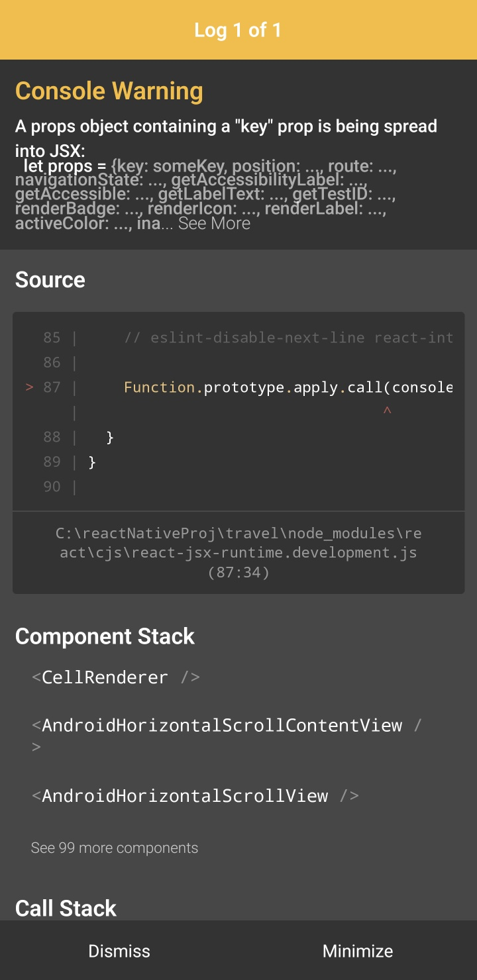Click the Source section heading
Image resolution: width=477 pixels, height=980 pixels.
tap(50, 280)
